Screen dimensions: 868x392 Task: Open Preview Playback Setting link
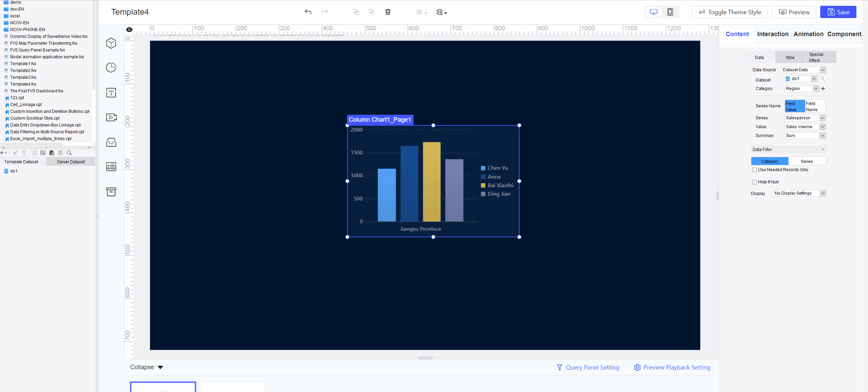tap(672, 367)
